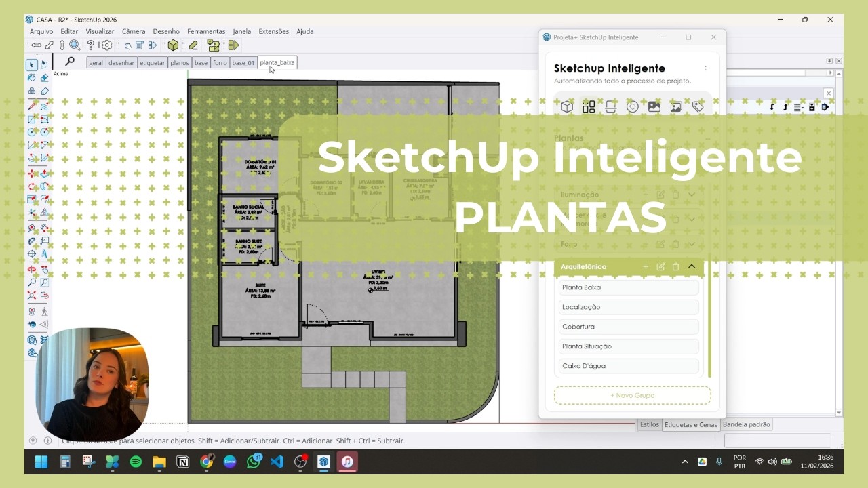Click the Planta Situação button
The image size is (868, 488).
[629, 346]
